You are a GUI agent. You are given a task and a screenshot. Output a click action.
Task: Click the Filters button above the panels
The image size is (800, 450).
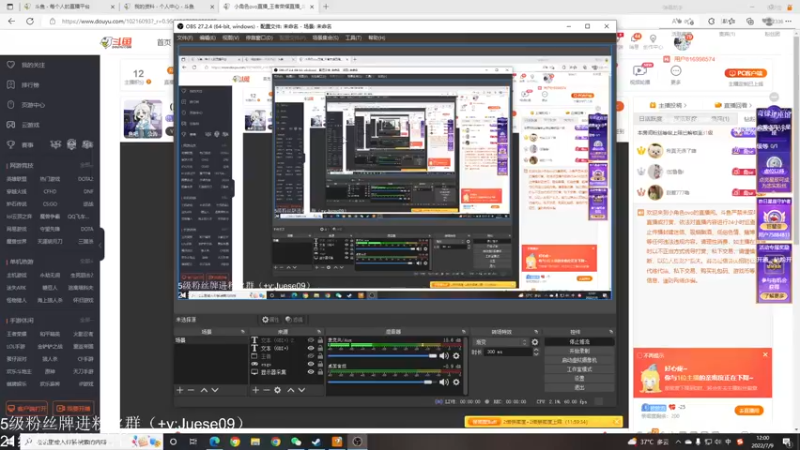(294, 319)
